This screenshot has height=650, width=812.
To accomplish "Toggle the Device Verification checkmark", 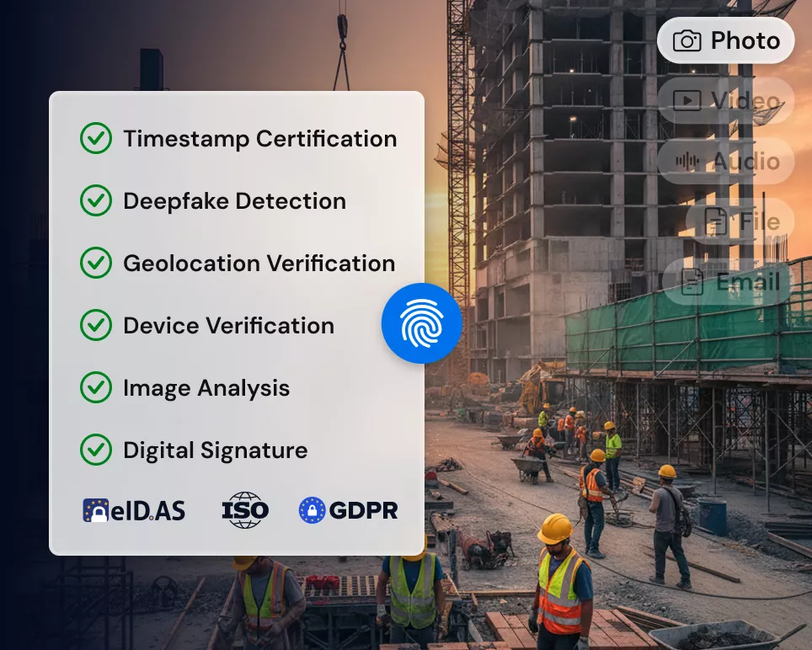I will [96, 326].
